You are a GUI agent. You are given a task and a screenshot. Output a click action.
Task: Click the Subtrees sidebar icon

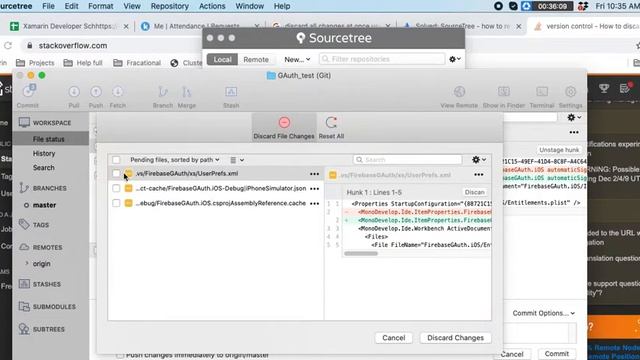[24, 329]
